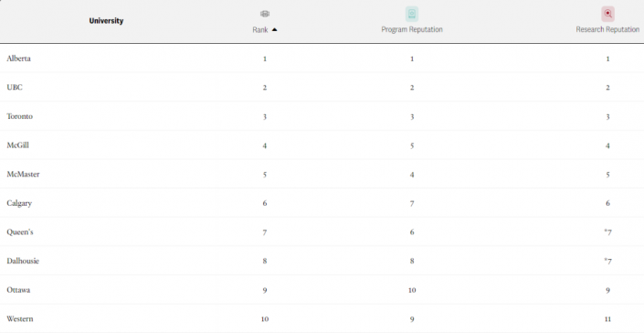The height and width of the screenshot is (333, 644).
Task: Select the Queen's university name
Action: (x=20, y=231)
